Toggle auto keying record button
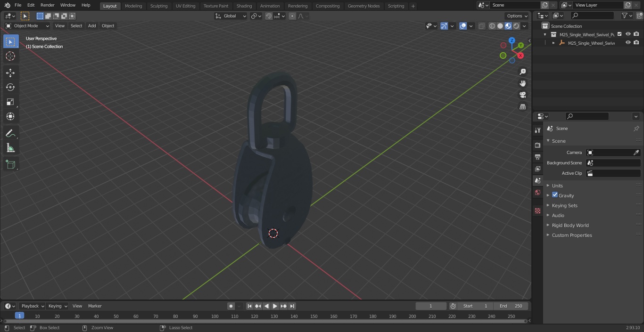The width and height of the screenshot is (644, 332). [x=231, y=306]
